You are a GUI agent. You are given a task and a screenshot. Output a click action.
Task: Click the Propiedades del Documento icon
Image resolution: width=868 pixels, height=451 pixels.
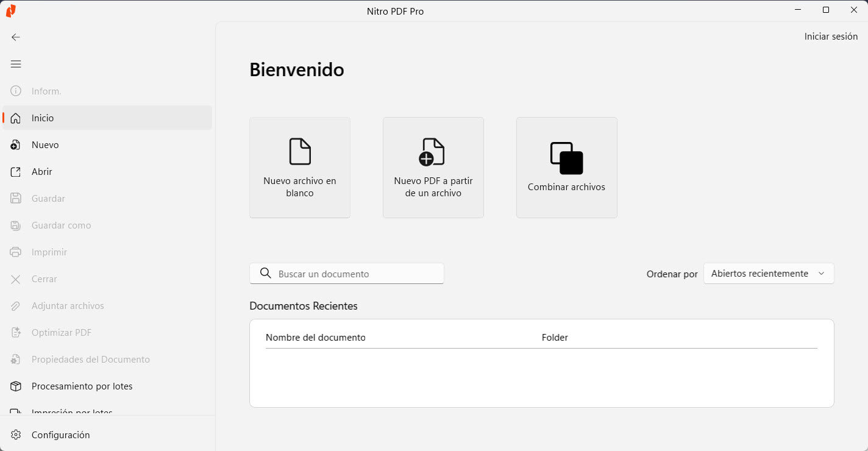click(16, 360)
